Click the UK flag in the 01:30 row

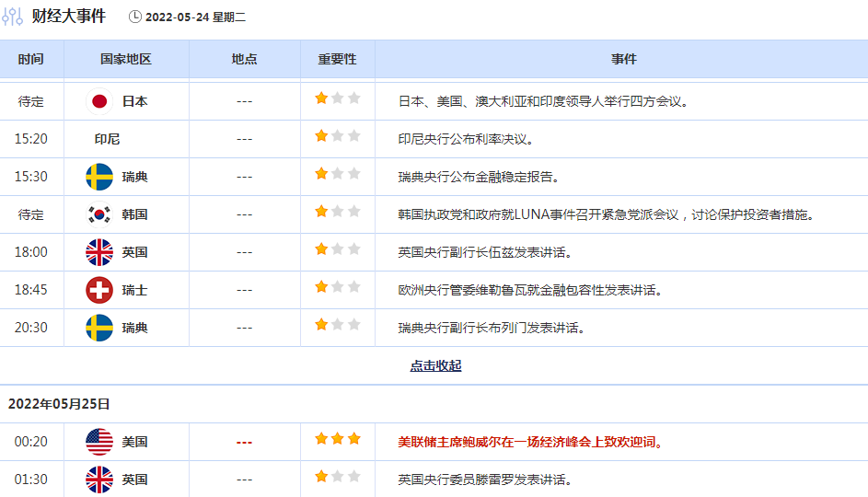(x=99, y=480)
